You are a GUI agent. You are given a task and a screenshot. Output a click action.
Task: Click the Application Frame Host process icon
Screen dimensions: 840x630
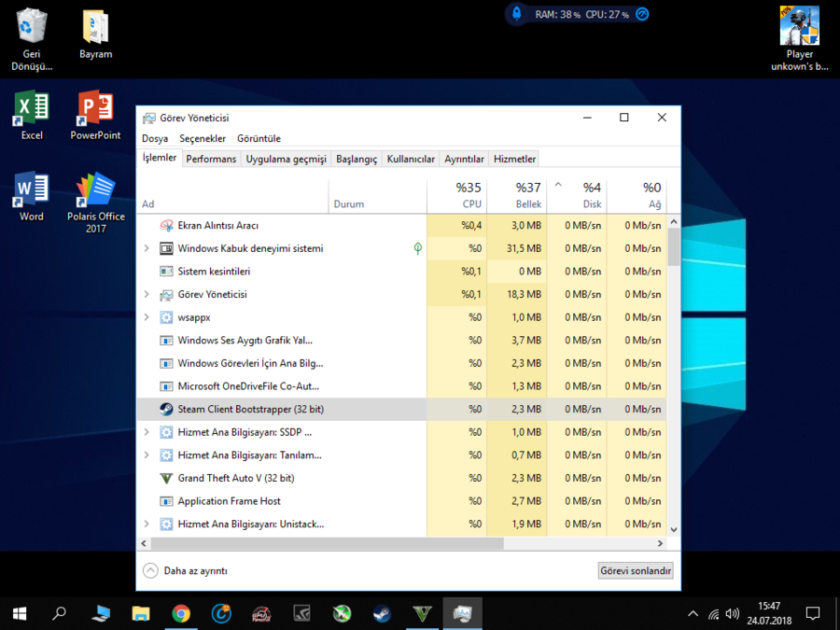tap(167, 501)
